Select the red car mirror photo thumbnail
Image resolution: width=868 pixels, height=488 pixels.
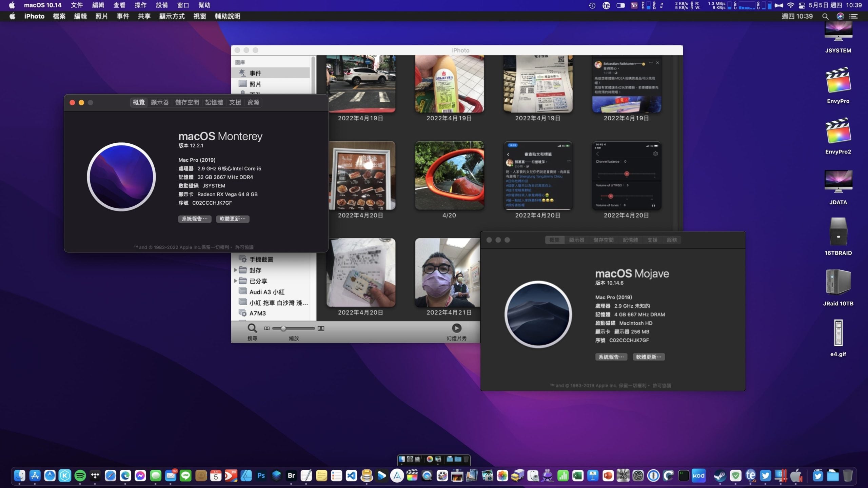pyautogui.click(x=449, y=175)
